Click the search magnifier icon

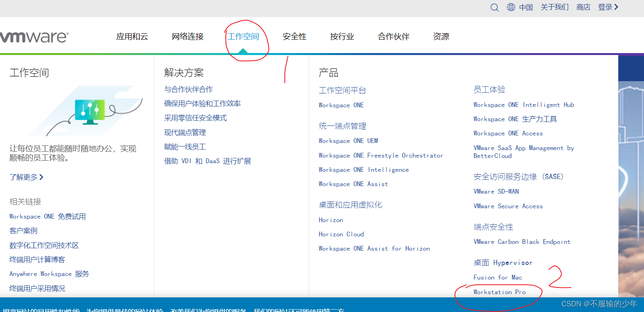pyautogui.click(x=494, y=8)
